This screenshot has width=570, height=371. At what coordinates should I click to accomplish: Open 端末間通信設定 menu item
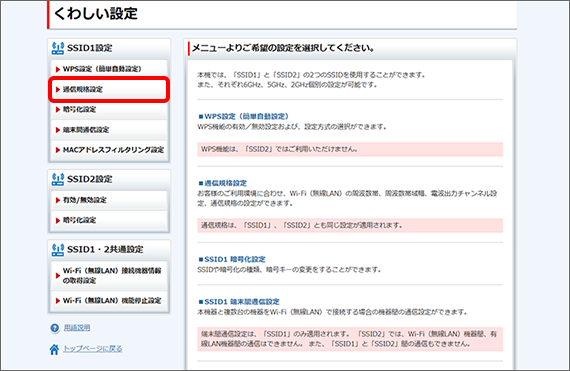coord(109,130)
